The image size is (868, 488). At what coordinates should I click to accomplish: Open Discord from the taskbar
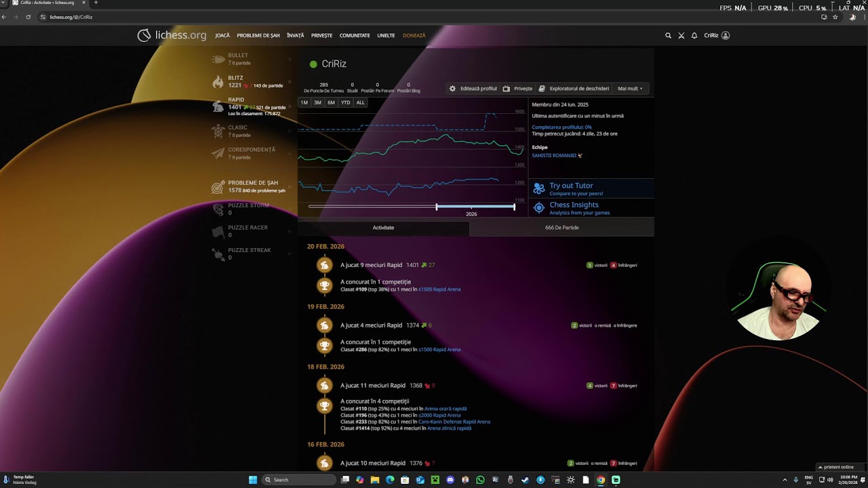coord(450,480)
